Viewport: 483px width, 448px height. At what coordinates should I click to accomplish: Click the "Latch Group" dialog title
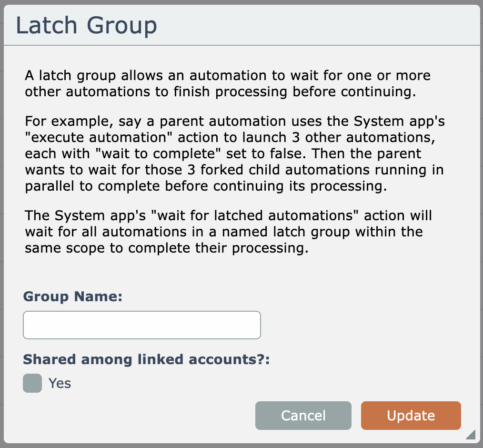tap(87, 26)
